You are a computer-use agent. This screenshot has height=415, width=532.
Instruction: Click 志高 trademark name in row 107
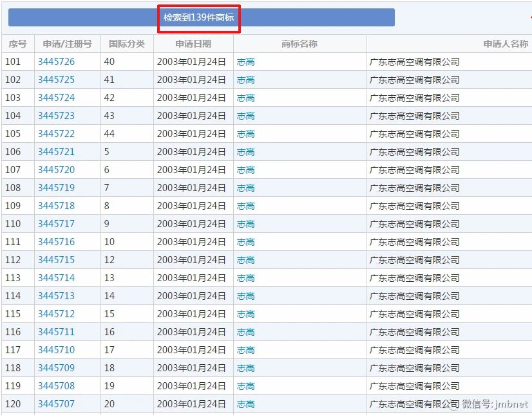click(x=245, y=169)
